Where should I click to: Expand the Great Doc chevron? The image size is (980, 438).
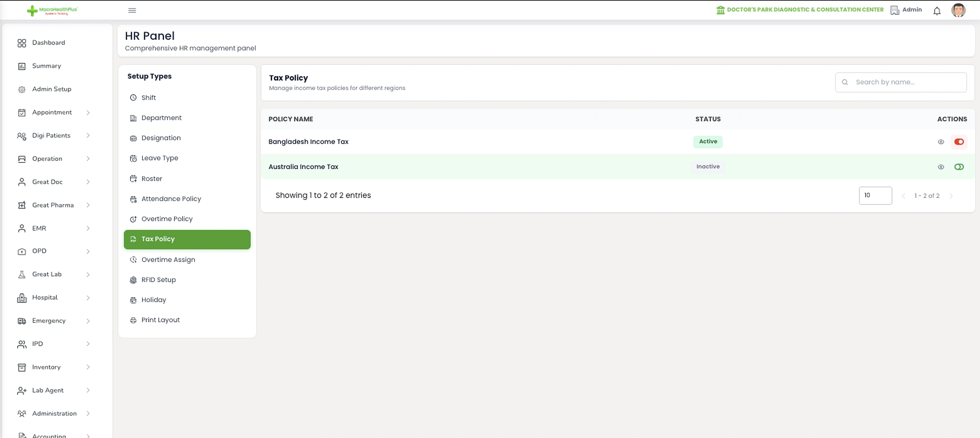coord(88,182)
